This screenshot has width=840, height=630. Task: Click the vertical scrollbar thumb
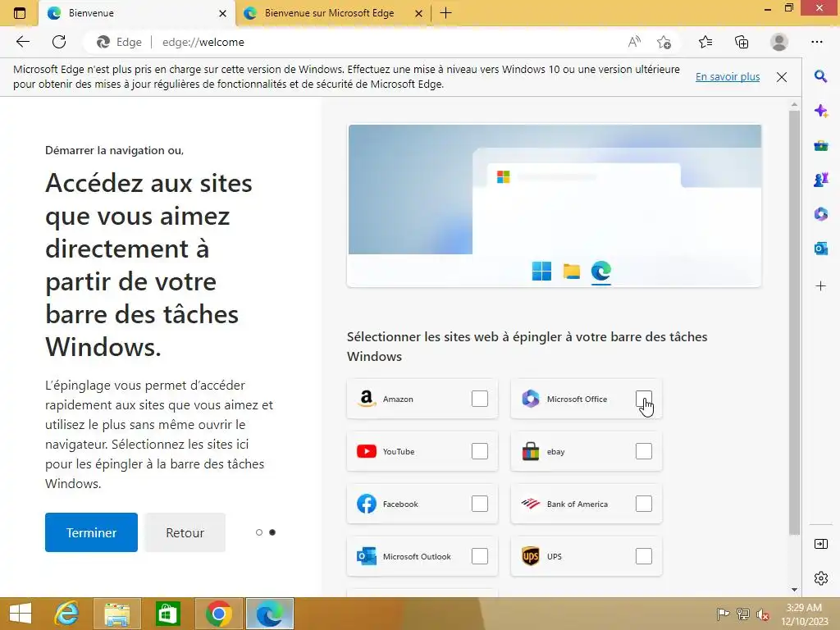coord(794,322)
